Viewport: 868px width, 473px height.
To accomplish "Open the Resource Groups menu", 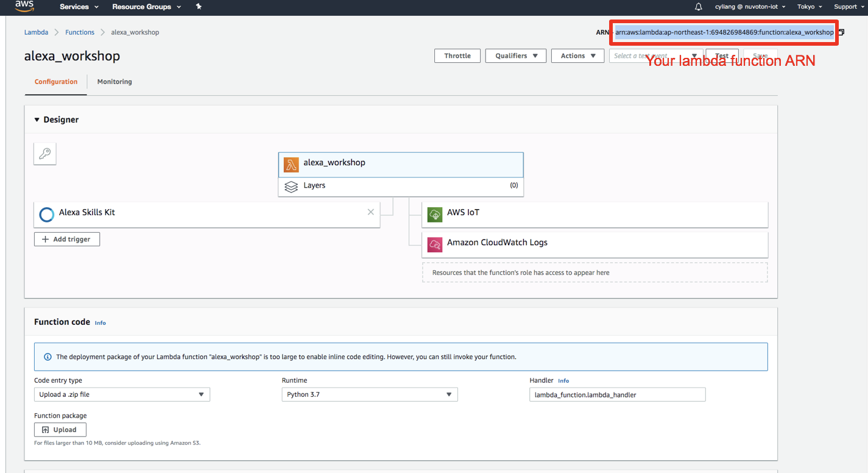I will point(147,7).
